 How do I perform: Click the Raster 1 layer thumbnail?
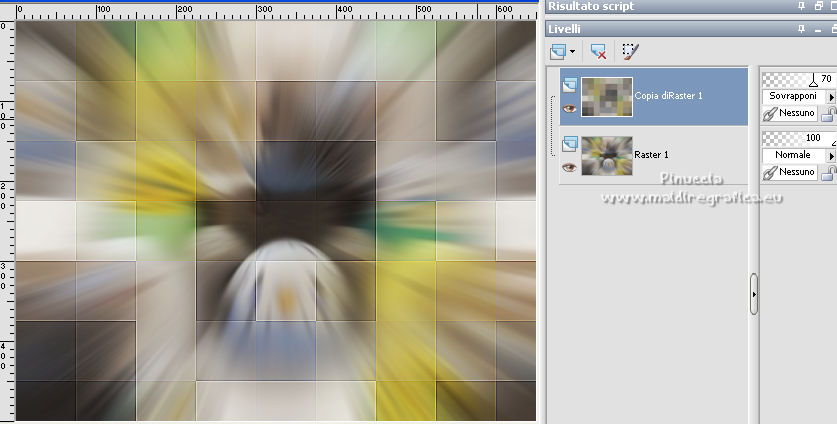(x=607, y=155)
